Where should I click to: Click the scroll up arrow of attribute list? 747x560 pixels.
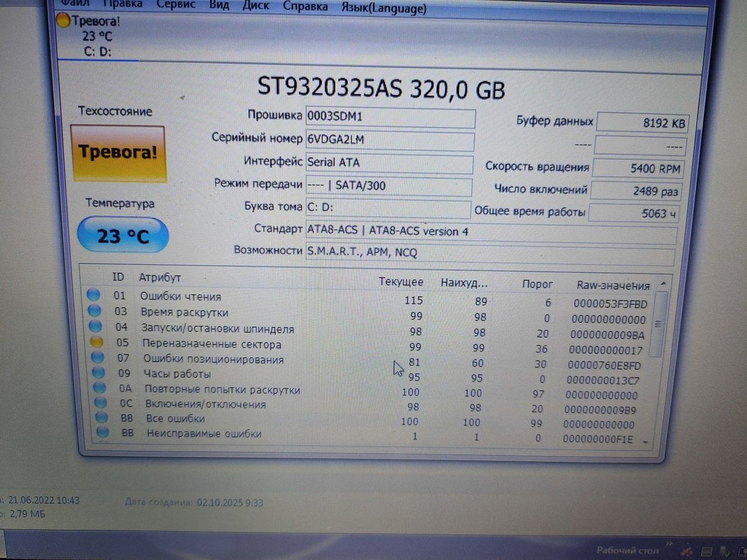click(662, 284)
